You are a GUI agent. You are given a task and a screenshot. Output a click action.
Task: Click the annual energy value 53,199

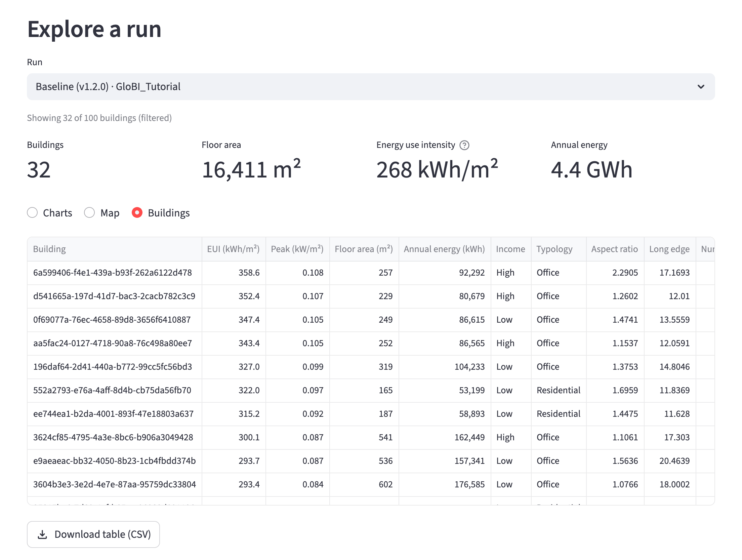coord(472,390)
